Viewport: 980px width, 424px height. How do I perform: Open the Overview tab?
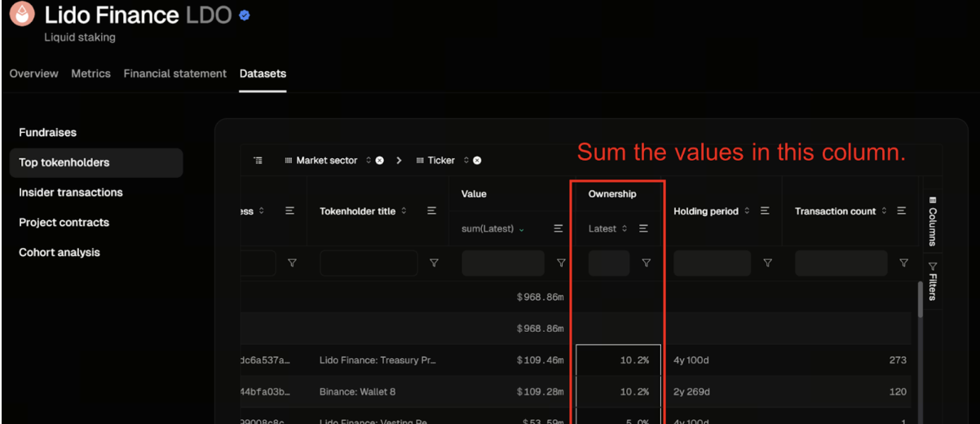(x=33, y=73)
